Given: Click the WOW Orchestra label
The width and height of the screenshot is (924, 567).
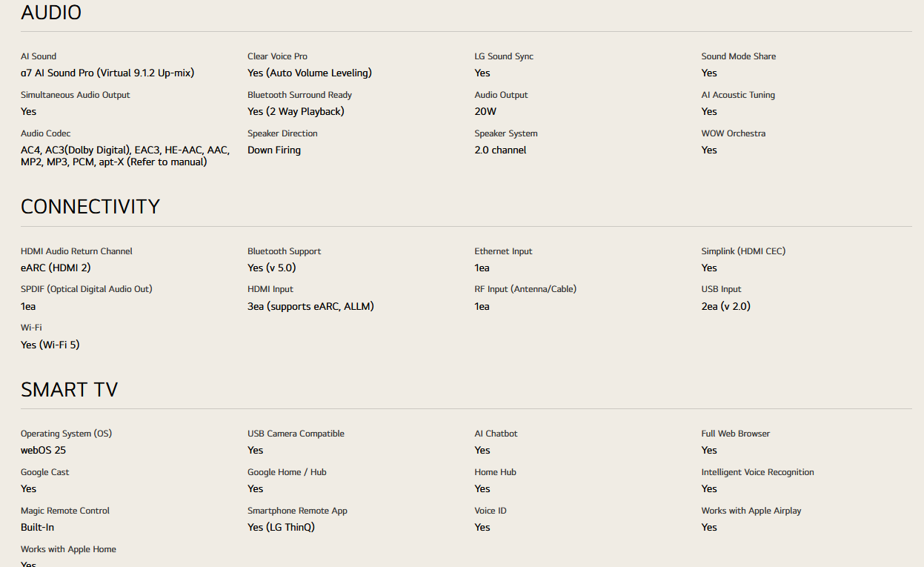Looking at the screenshot, I should point(734,133).
